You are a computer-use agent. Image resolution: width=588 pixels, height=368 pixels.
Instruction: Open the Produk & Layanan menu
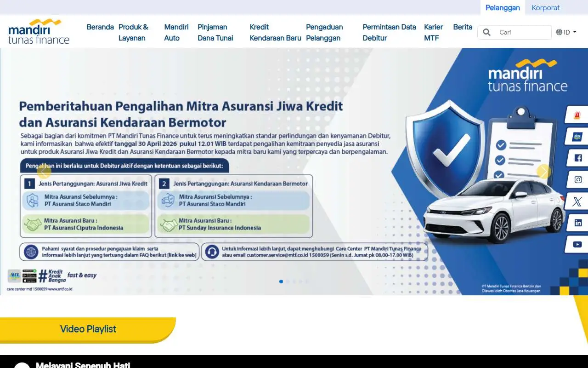[x=133, y=33]
